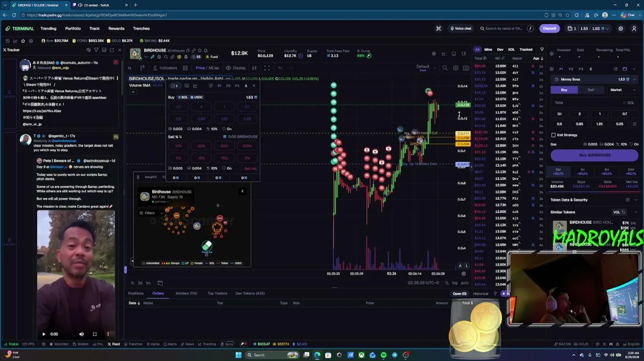Start the Voice chat
Image resolution: width=644 pixels, height=361 pixels.
click(x=460, y=29)
